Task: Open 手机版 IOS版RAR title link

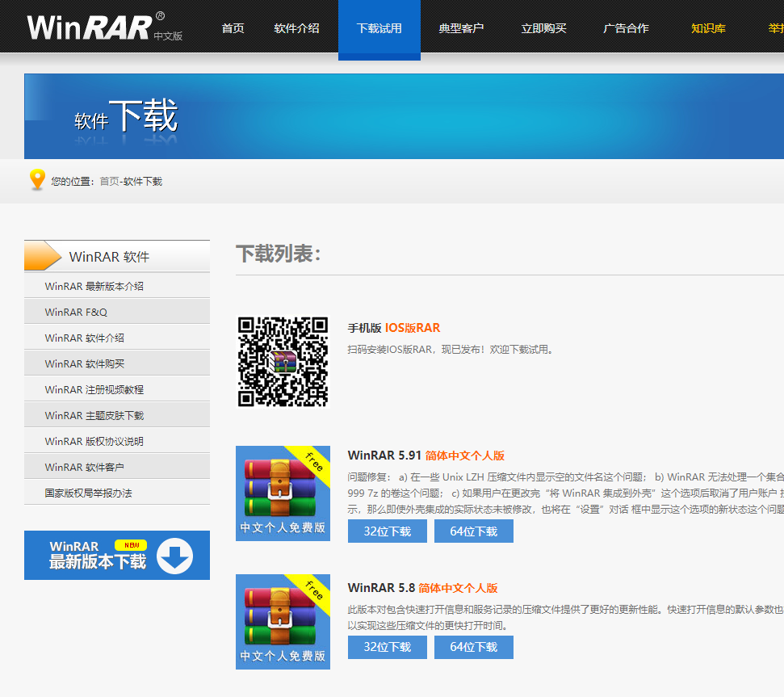Action: tap(393, 327)
